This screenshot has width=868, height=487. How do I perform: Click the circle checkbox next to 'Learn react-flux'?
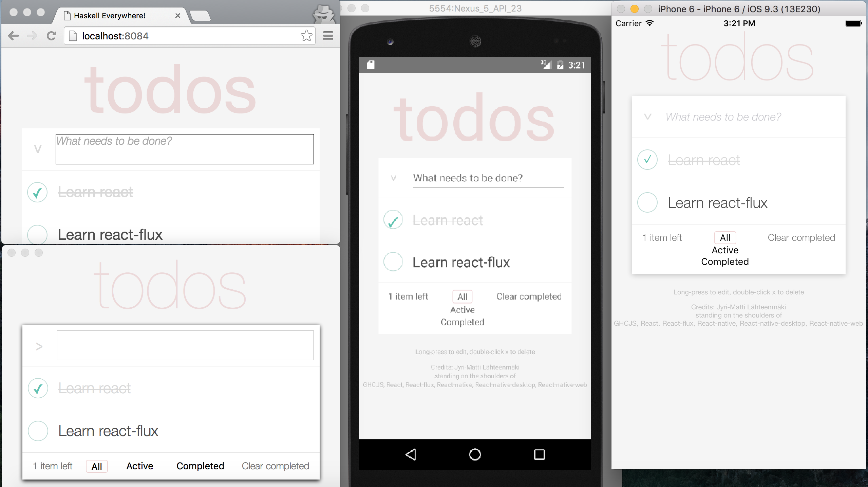pyautogui.click(x=37, y=234)
